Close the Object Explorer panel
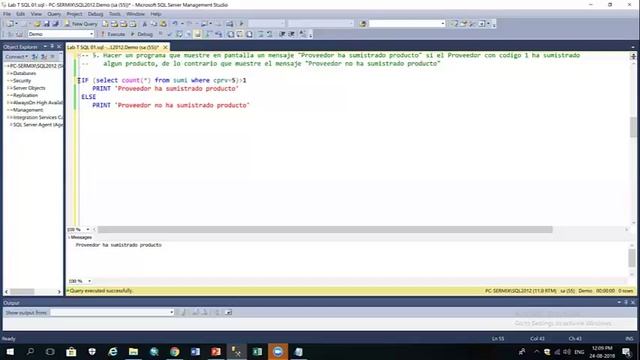640x360 pixels. click(x=59, y=47)
